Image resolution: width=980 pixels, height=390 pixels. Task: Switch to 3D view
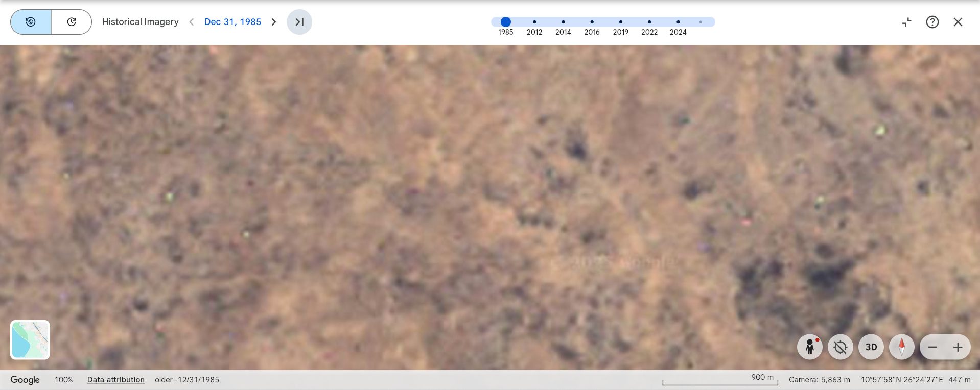pyautogui.click(x=871, y=347)
